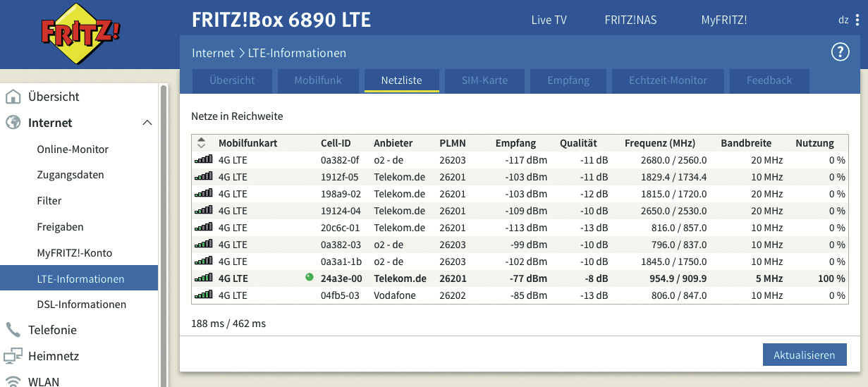Click the Internet globe icon
The width and height of the screenshot is (868, 387).
13,123
